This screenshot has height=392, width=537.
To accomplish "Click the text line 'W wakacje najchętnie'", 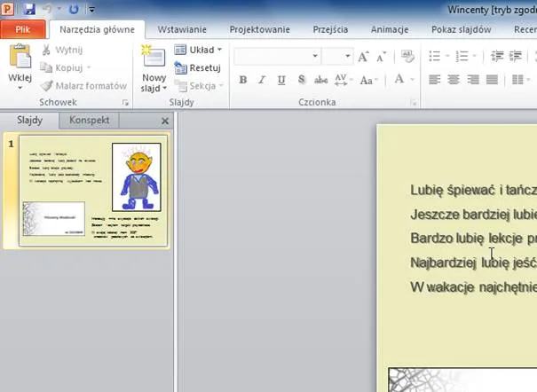I will pyautogui.click(x=474, y=286).
